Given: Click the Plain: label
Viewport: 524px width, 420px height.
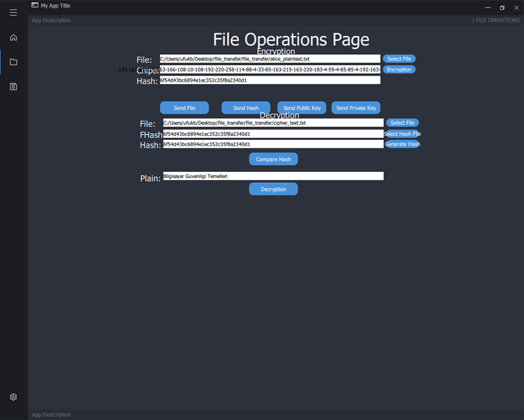Looking at the screenshot, I should click(x=150, y=178).
